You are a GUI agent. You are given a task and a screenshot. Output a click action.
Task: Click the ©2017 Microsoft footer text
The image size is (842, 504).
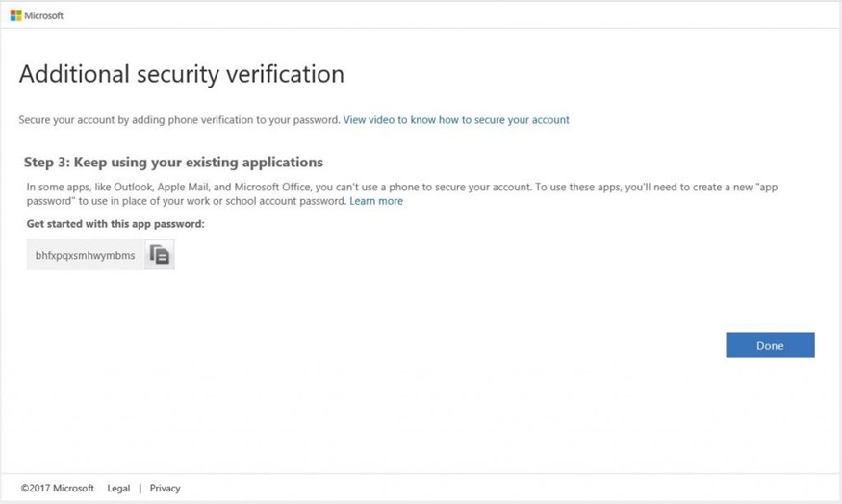click(x=57, y=488)
